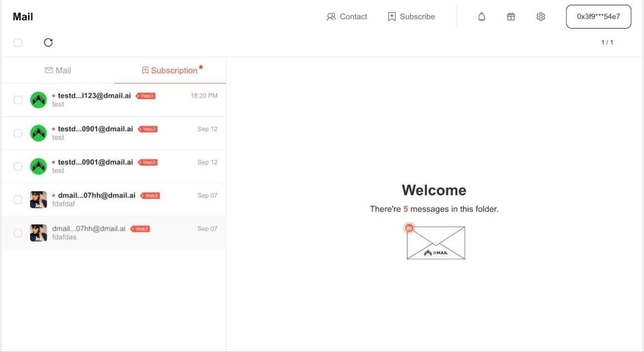Click photo avatar of the fdafdaf message
Screen dimensions: 644x352
tap(39, 200)
